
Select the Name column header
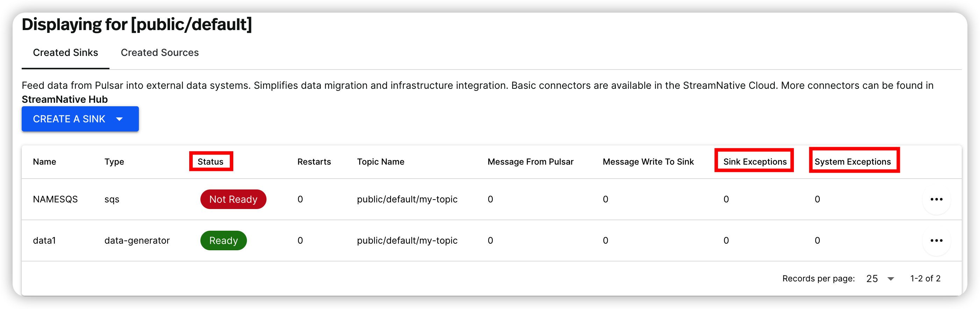click(44, 161)
